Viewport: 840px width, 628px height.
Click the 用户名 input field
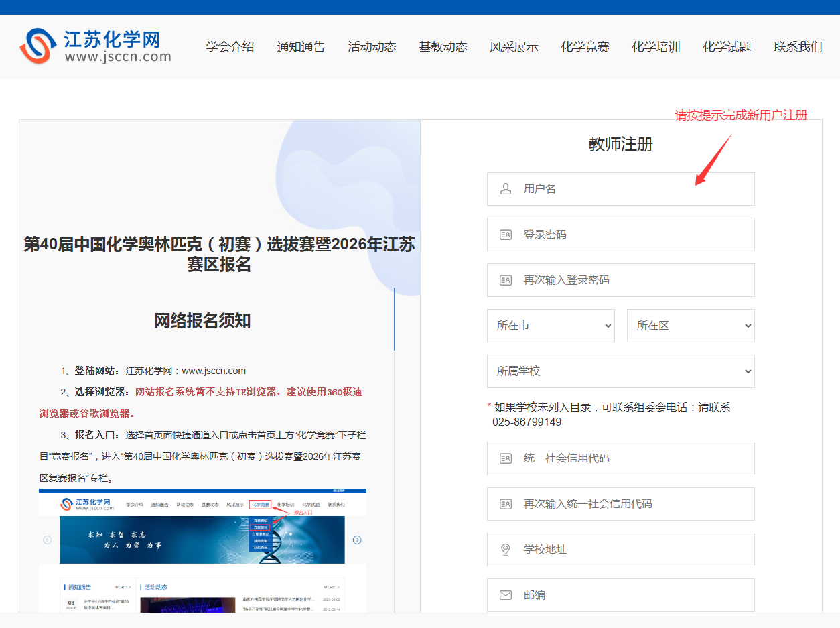click(x=621, y=189)
